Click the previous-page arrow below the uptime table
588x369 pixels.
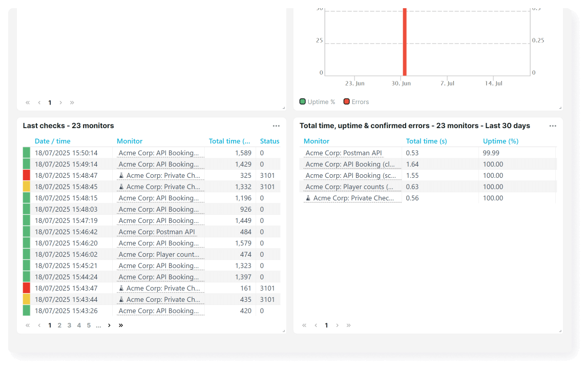click(315, 325)
